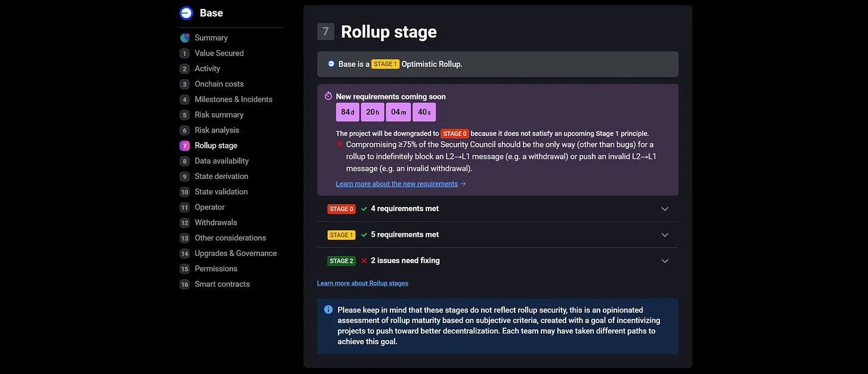Screen dimensions: 868x374
Task: Click the red X beside Security Council principle
Action: 339,144
